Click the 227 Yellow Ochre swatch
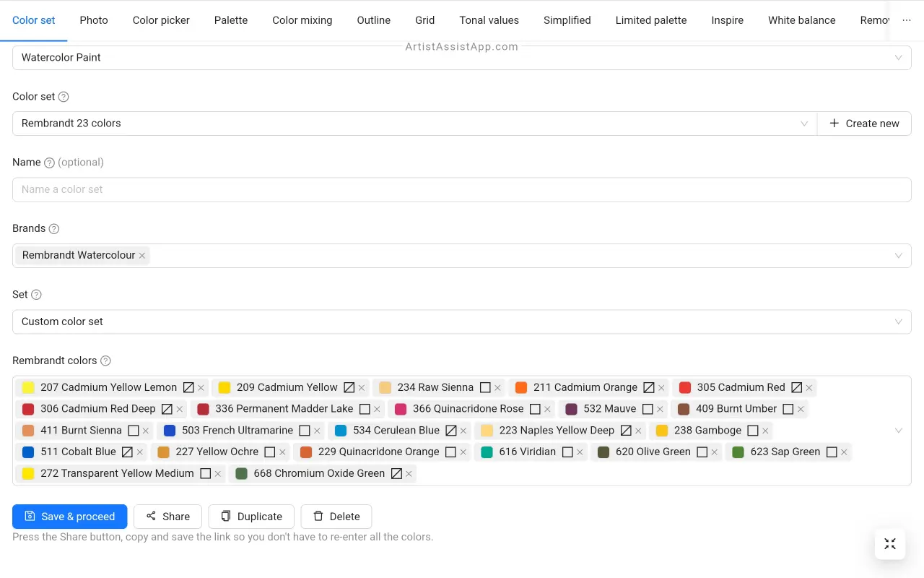 pos(163,452)
